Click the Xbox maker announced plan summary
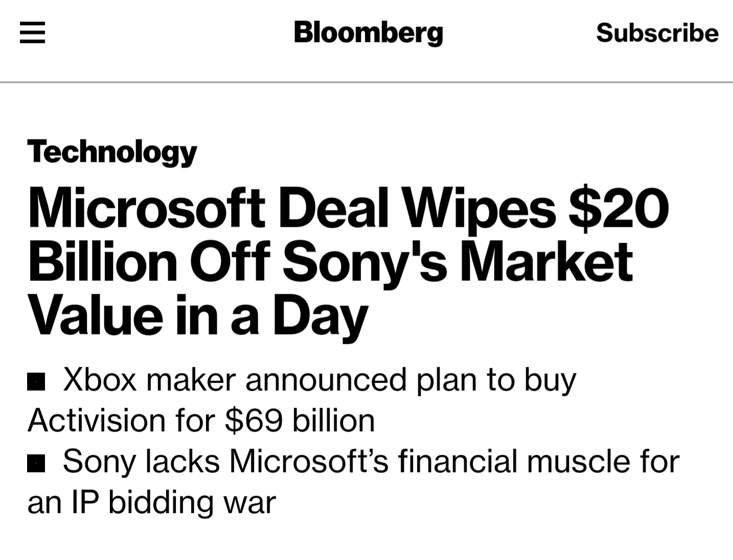733x560 pixels. pos(319,380)
